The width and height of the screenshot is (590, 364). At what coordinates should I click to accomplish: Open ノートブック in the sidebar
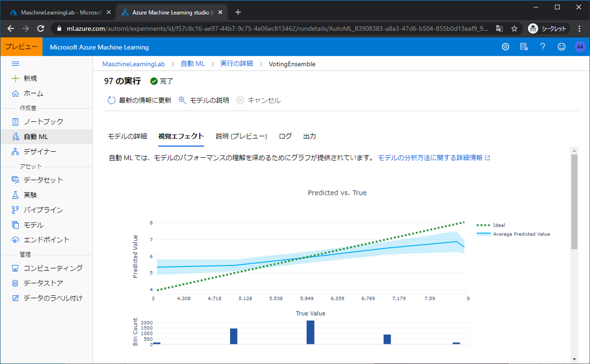point(43,122)
